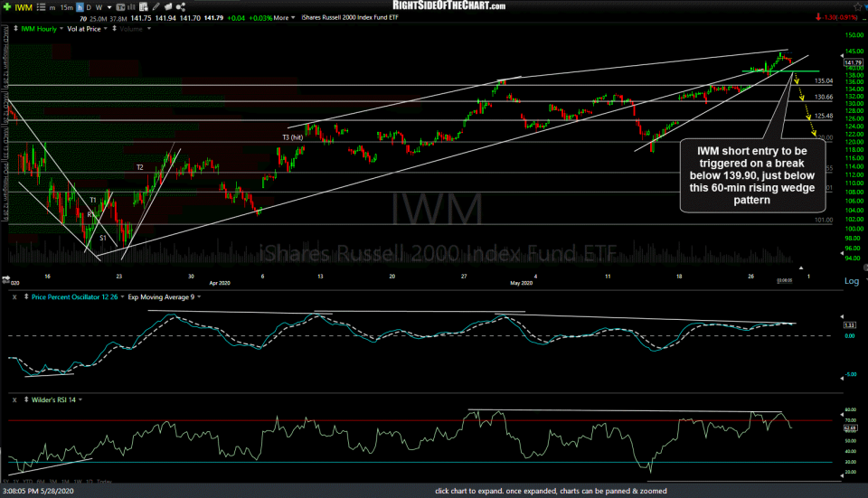868x498 pixels.
Task: Click the 101.00 price level label
Action: 824,220
